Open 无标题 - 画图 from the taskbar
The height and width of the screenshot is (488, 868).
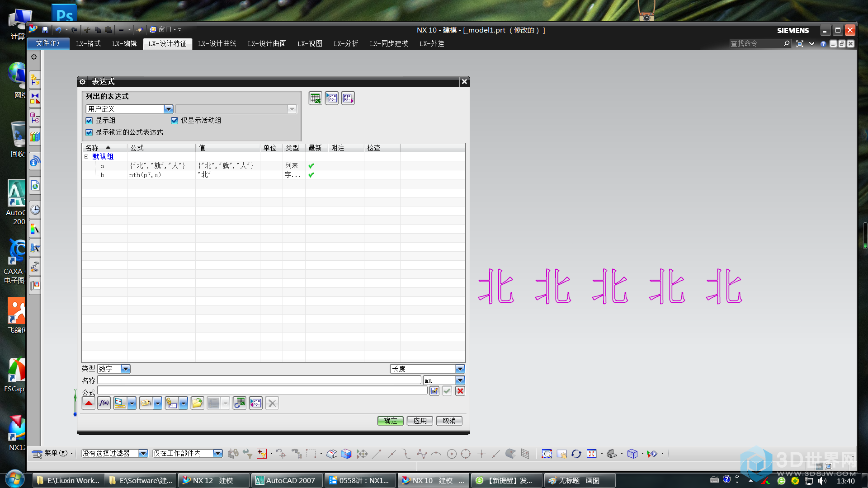pyautogui.click(x=580, y=480)
